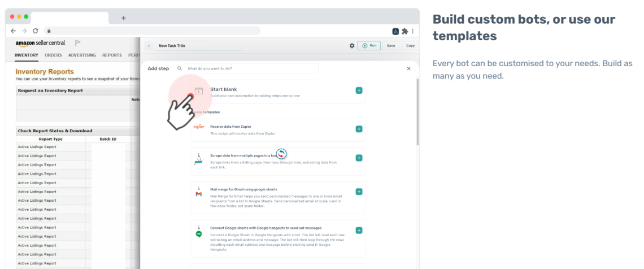Click the 'Inventory Reports' heading
The image size is (644, 269).
45,71
